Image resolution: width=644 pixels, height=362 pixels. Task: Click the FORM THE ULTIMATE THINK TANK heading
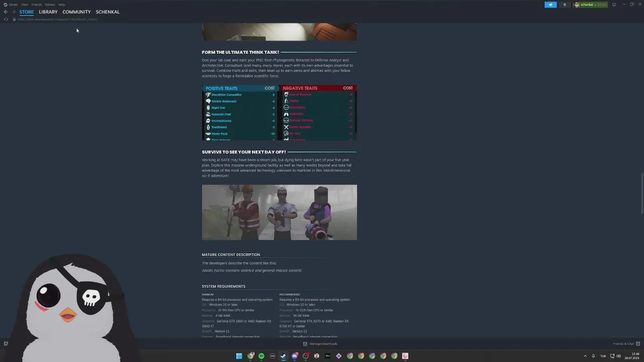(x=240, y=52)
